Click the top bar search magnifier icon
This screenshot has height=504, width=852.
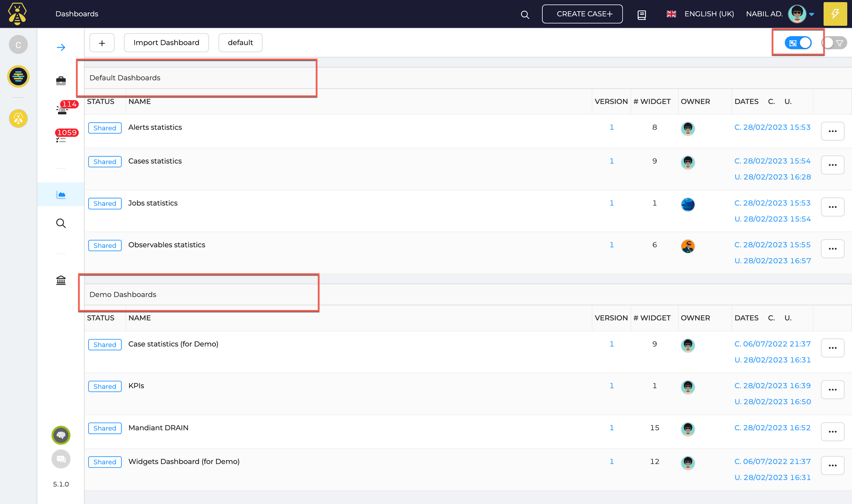click(x=525, y=15)
